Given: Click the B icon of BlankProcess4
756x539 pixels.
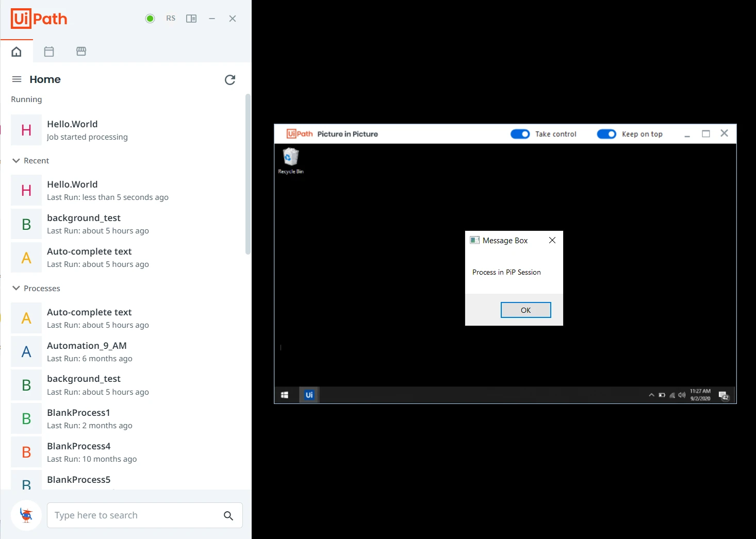Looking at the screenshot, I should coord(26,452).
